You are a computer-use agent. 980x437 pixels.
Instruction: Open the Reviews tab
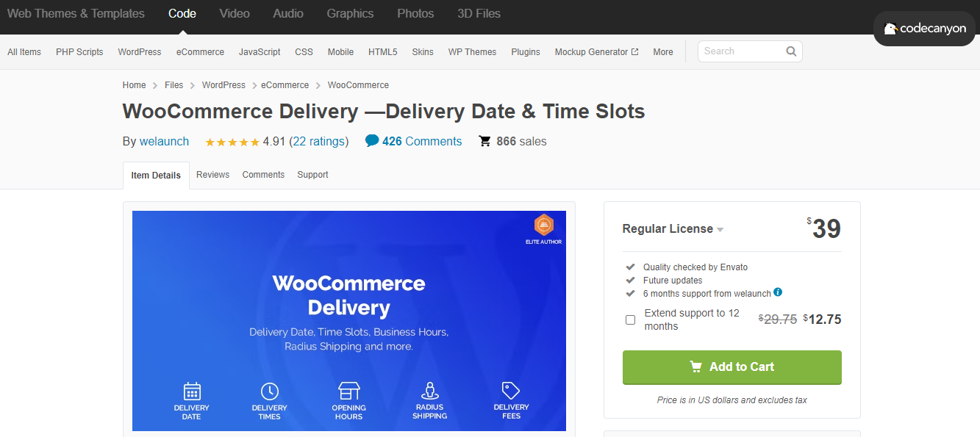coord(212,175)
